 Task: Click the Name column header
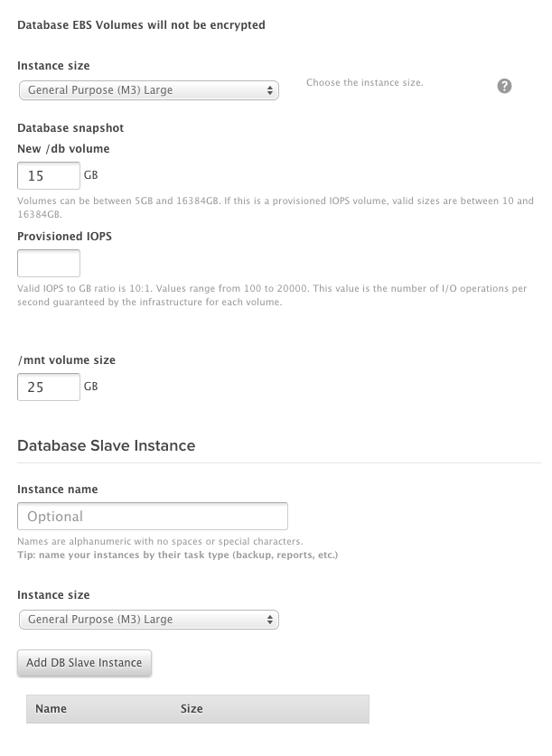tap(51, 709)
